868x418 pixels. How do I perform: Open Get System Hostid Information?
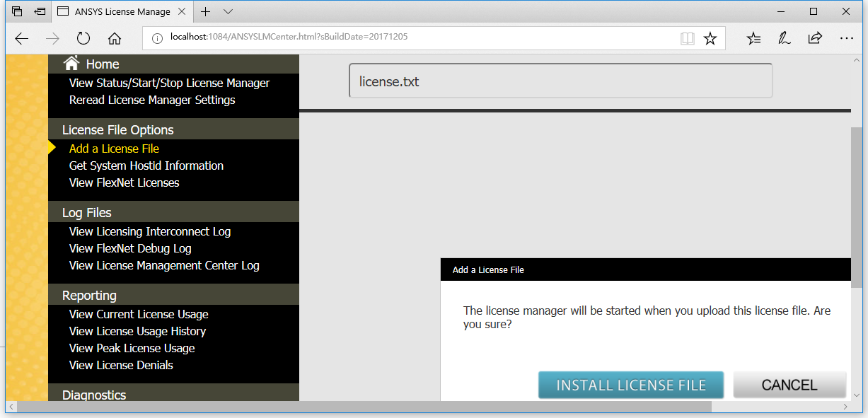(146, 166)
